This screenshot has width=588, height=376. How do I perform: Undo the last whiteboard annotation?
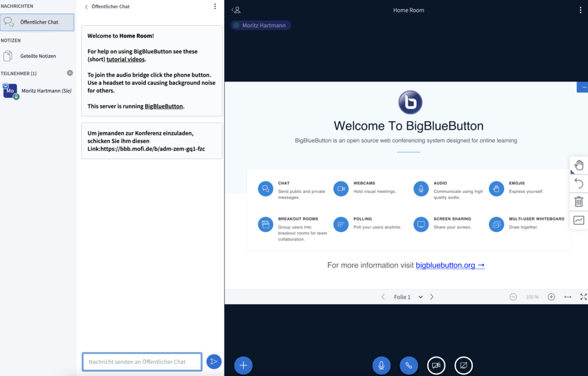pyautogui.click(x=579, y=183)
